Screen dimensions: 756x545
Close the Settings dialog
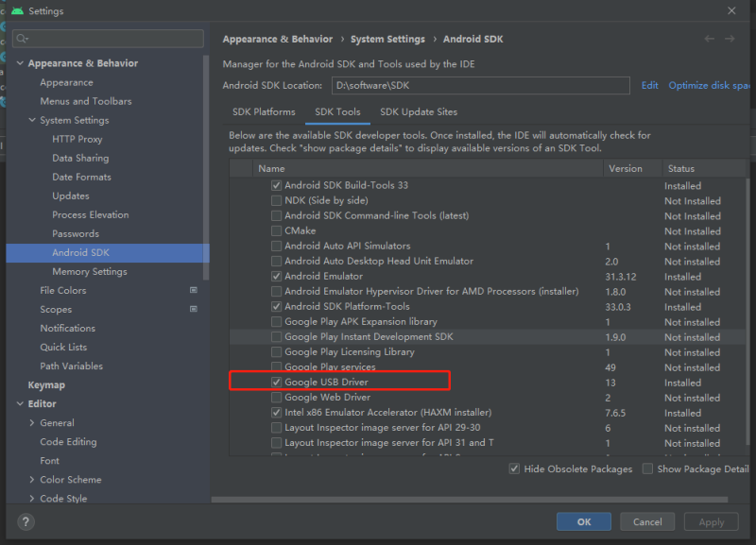(731, 10)
